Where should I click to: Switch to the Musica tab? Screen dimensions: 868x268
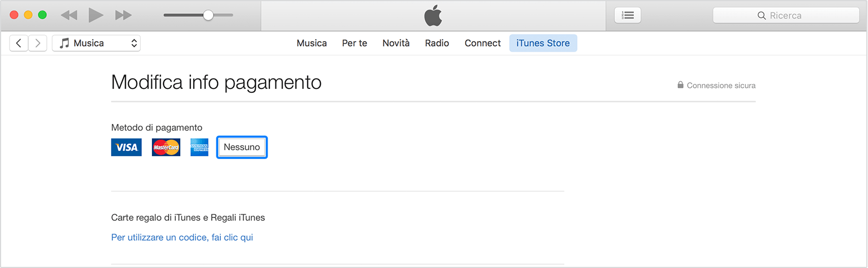click(312, 43)
